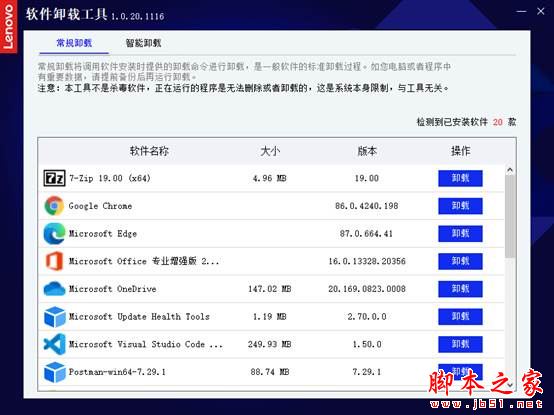Click the 7-Zip application icon
Viewport: 554px width, 415px height.
[x=54, y=178]
